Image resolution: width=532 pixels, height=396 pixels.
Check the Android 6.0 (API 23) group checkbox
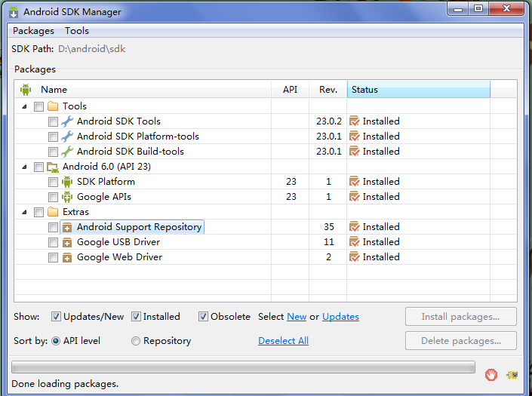[x=38, y=167]
